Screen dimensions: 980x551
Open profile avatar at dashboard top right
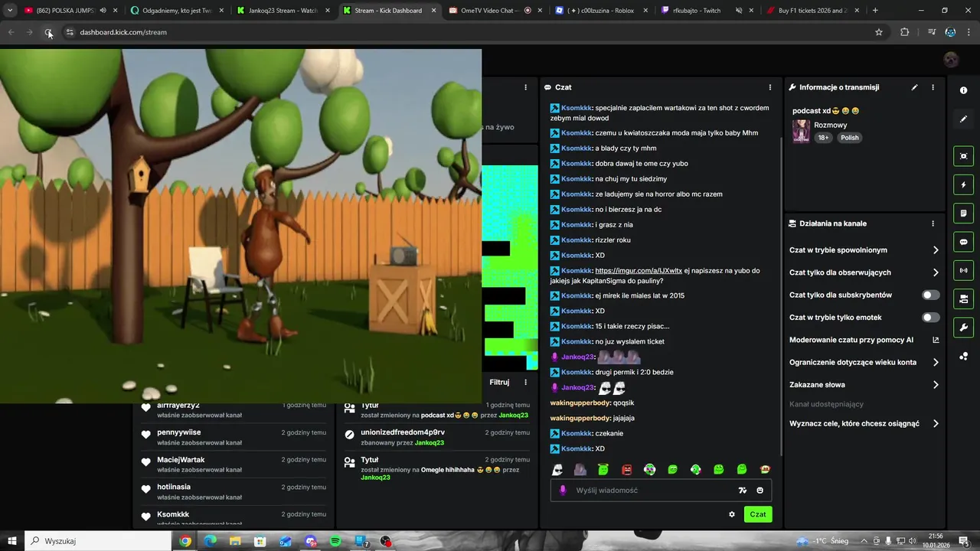point(951,60)
